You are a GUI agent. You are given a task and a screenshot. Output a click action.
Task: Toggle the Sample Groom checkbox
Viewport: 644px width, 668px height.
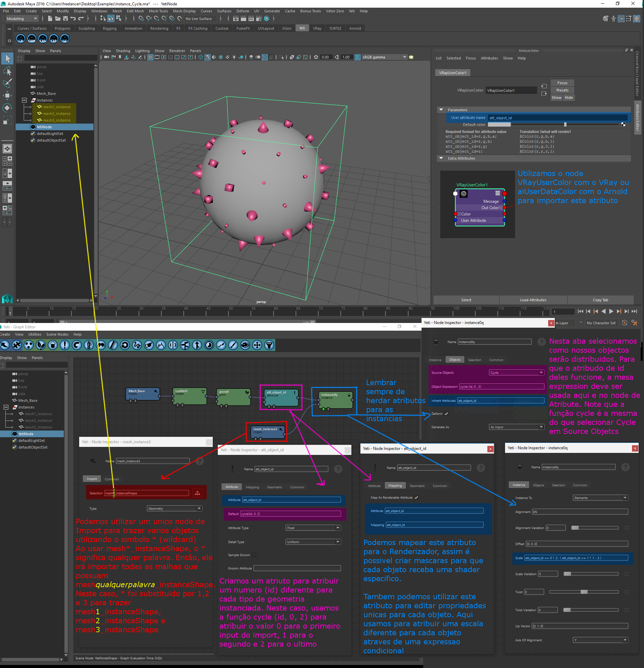click(254, 555)
